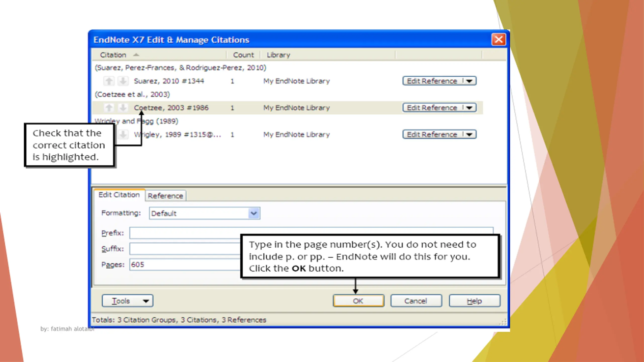Open the Tools dropdown menu
This screenshot has width=644, height=362.
128,301
